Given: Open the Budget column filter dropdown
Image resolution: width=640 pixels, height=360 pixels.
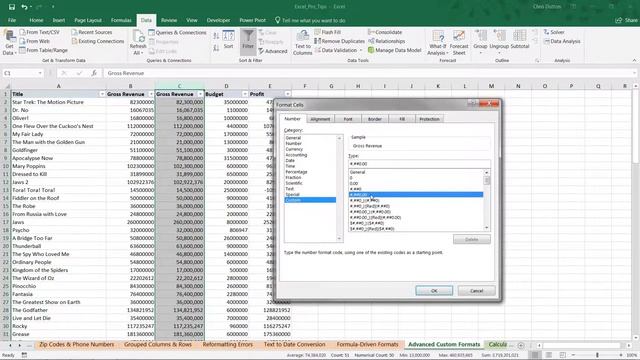Looking at the screenshot, I should point(244,94).
